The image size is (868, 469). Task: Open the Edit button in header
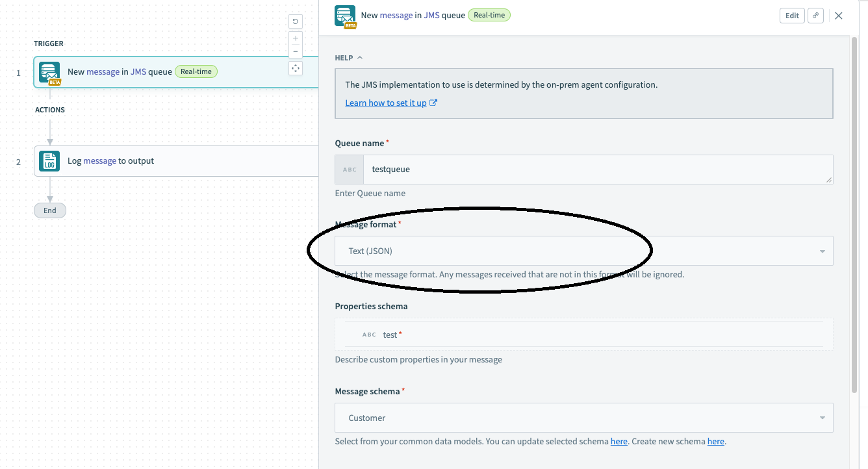792,16
